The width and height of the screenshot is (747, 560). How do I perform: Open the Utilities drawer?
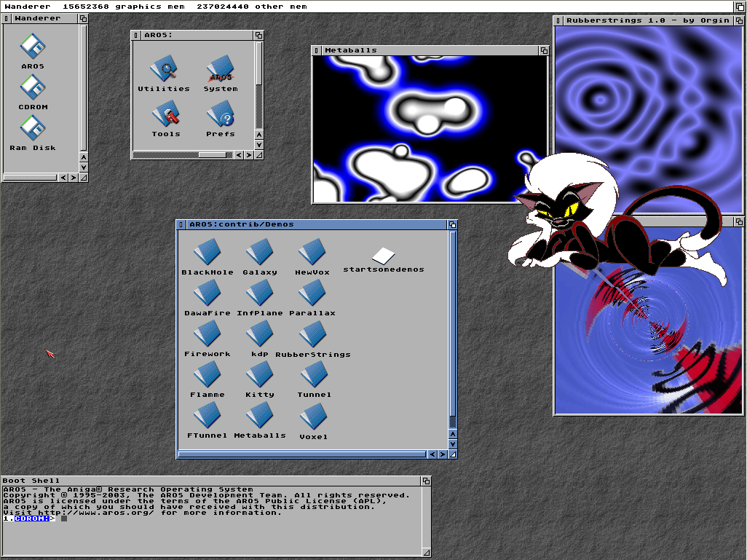point(164,74)
